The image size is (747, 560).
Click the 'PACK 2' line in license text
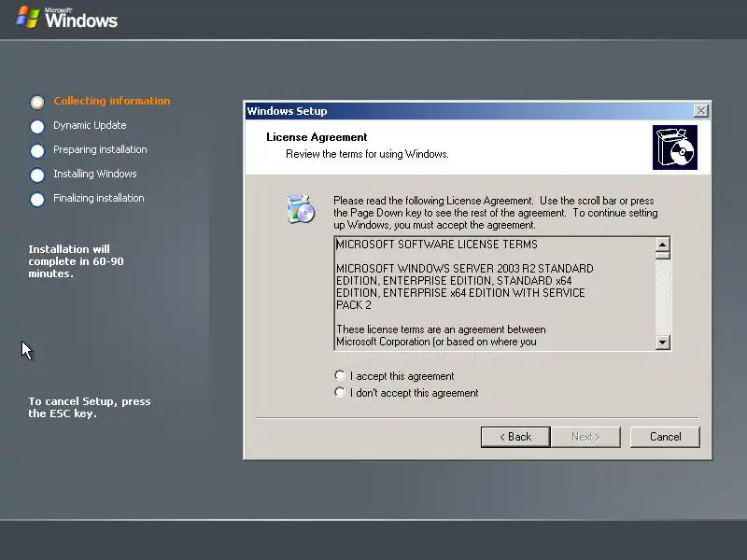tap(354, 305)
